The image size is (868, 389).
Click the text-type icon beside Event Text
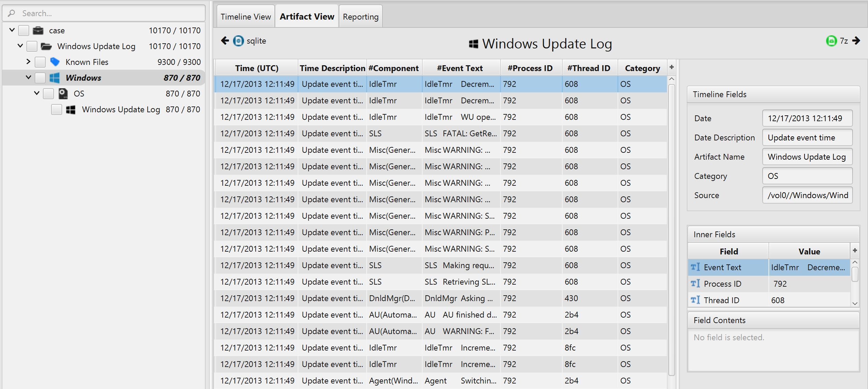(695, 267)
